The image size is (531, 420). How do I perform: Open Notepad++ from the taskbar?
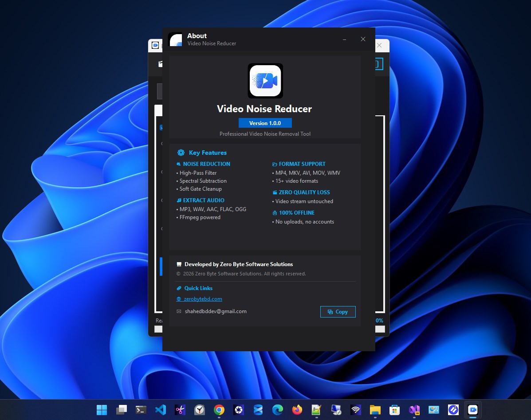click(317, 410)
